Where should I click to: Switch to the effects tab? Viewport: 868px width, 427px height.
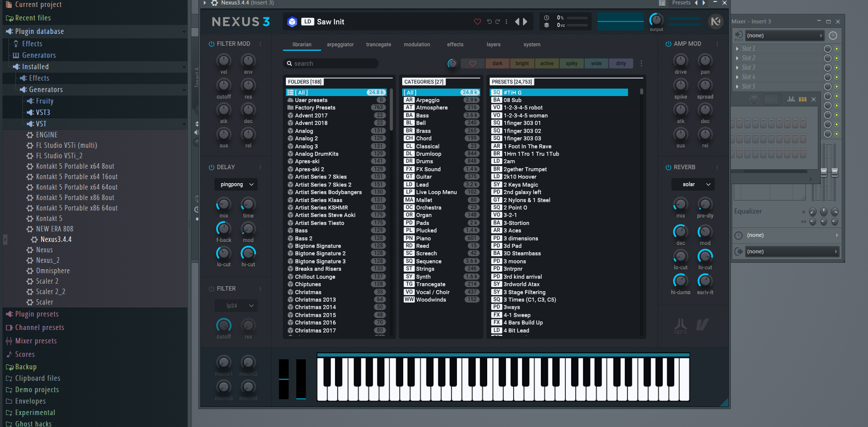(x=455, y=45)
